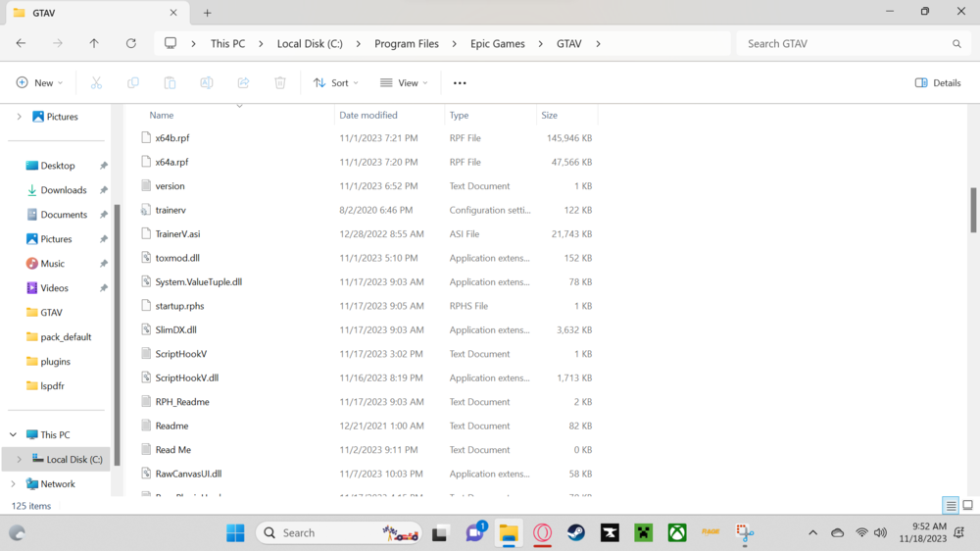Open the Chat app on the taskbar
980x551 pixels.
[x=475, y=533]
